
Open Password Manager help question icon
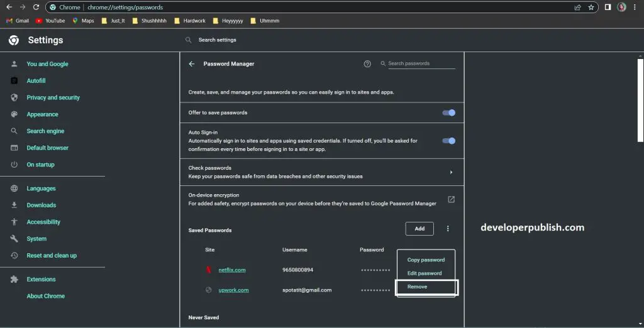[x=367, y=63]
